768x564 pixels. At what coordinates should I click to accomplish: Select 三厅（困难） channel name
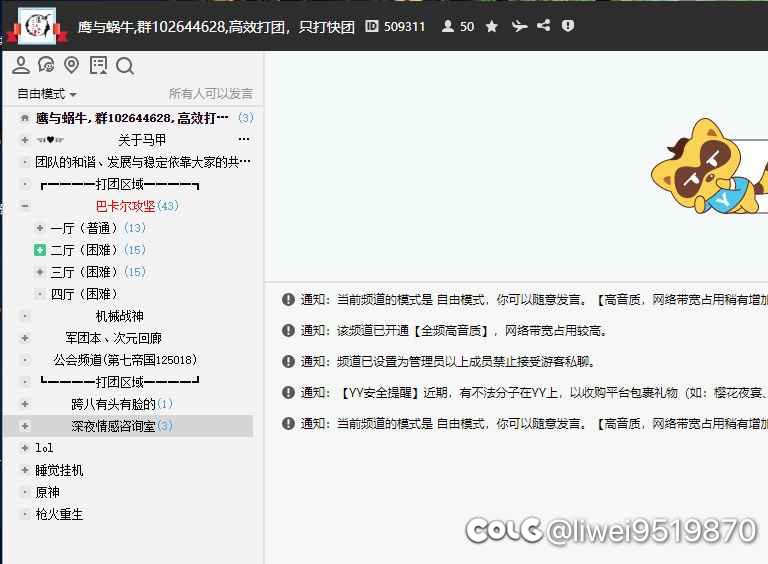pyautogui.click(x=84, y=272)
